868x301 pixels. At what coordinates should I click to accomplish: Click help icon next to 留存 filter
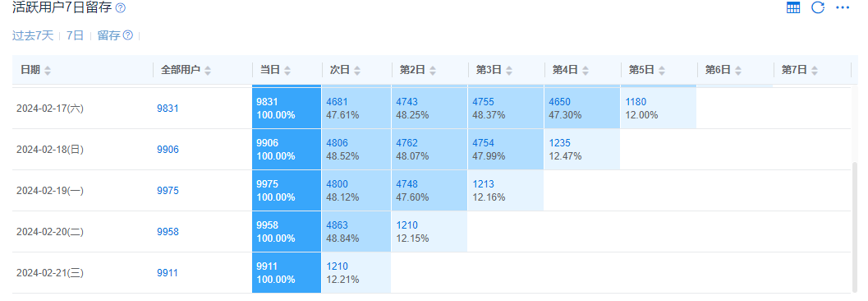[128, 35]
